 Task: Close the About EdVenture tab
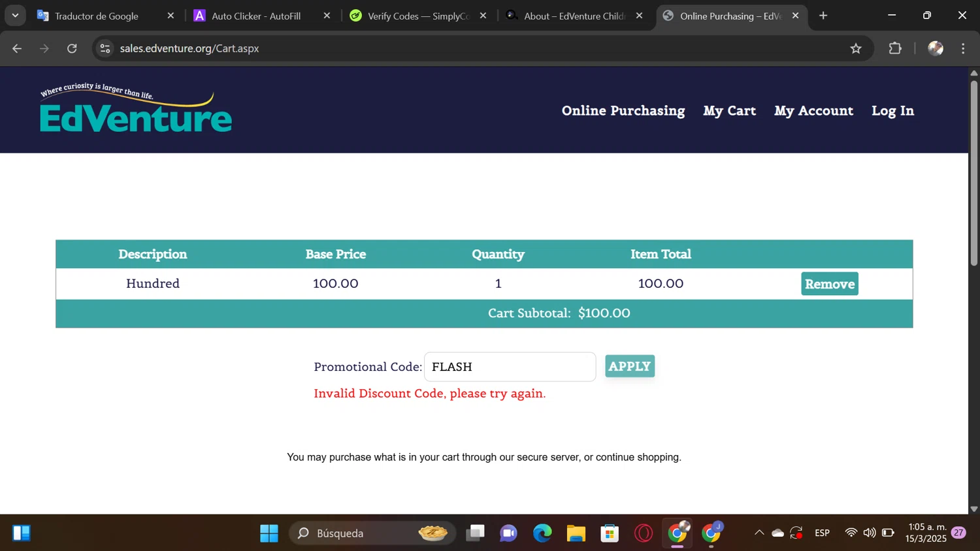pyautogui.click(x=639, y=16)
